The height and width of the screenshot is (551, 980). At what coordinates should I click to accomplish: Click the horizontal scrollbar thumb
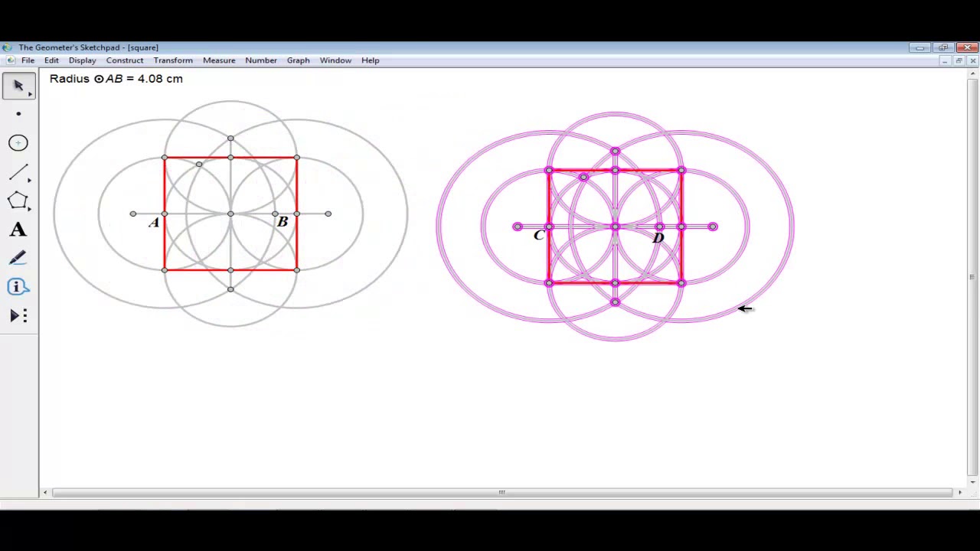tap(501, 492)
